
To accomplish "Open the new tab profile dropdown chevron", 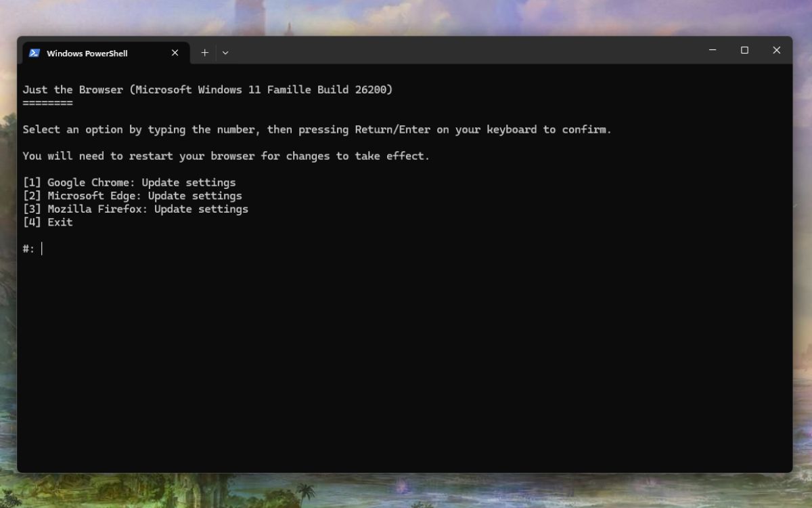I will click(x=225, y=52).
